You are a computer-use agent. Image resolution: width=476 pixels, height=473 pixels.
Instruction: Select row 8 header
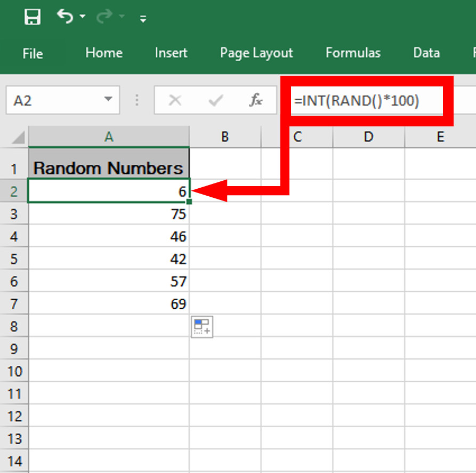tap(14, 326)
